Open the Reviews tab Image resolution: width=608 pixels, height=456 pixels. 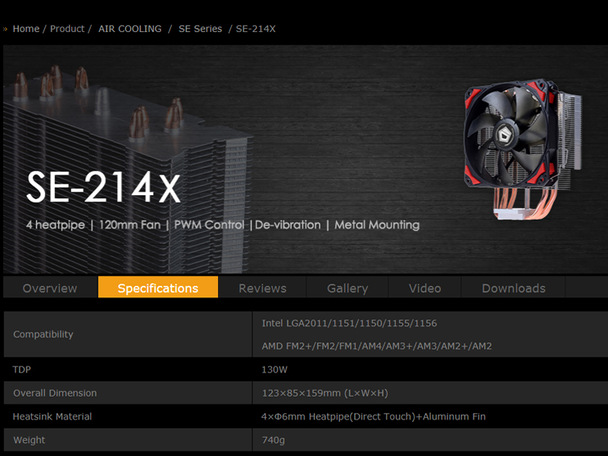click(263, 288)
